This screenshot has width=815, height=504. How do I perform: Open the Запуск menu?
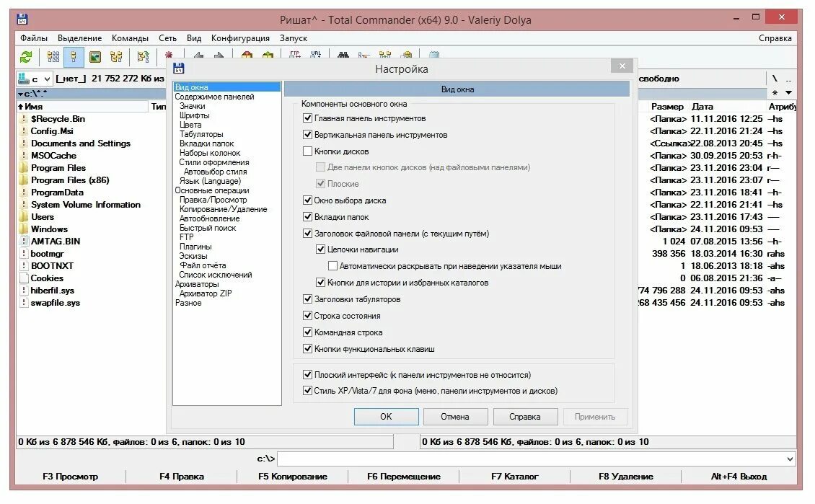[293, 38]
